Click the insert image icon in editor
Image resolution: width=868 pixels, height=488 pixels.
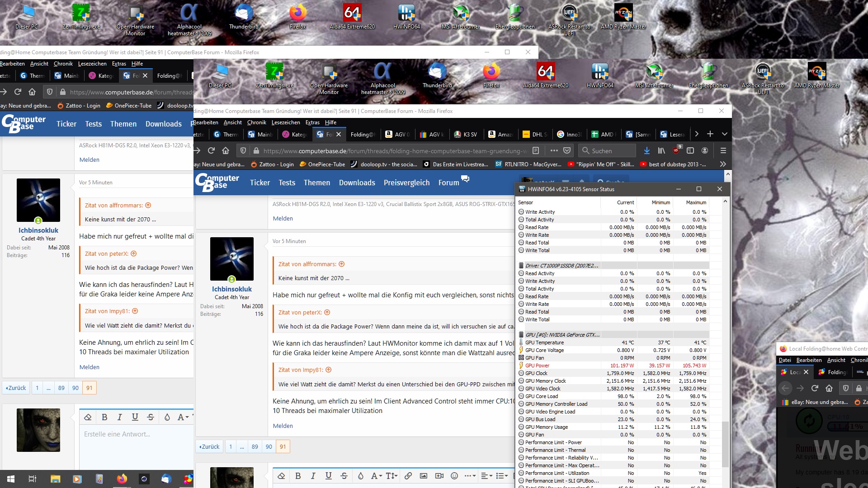click(424, 476)
